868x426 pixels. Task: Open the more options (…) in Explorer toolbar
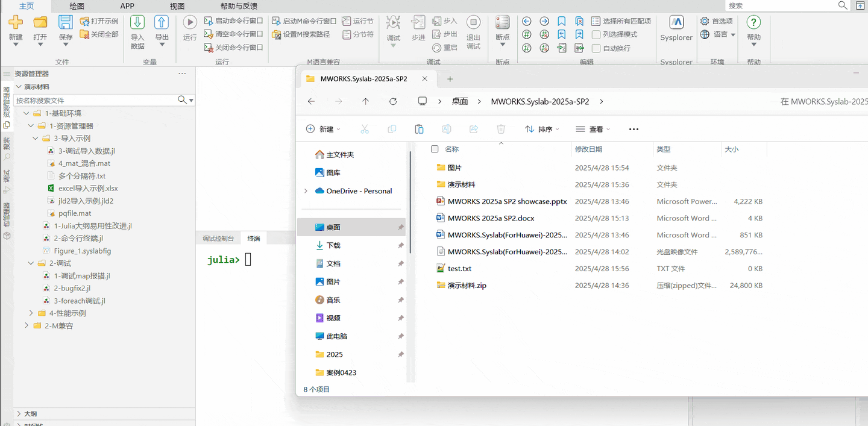tap(634, 129)
